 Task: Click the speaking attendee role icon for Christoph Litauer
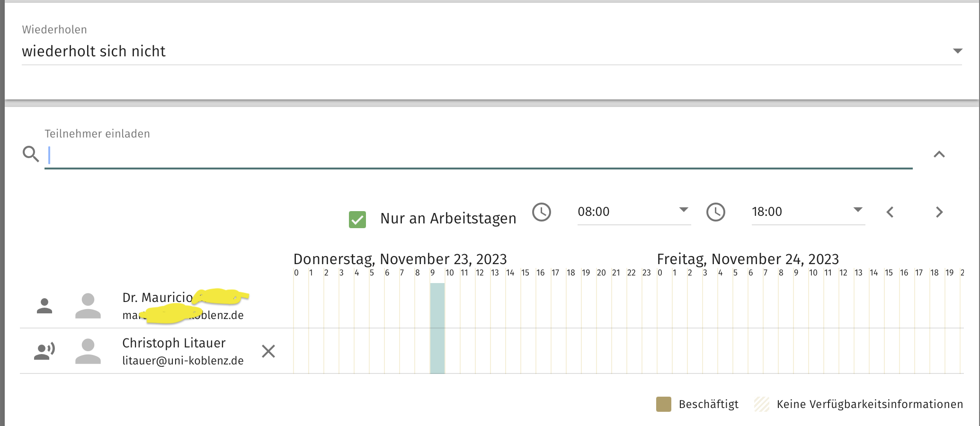[x=45, y=351]
